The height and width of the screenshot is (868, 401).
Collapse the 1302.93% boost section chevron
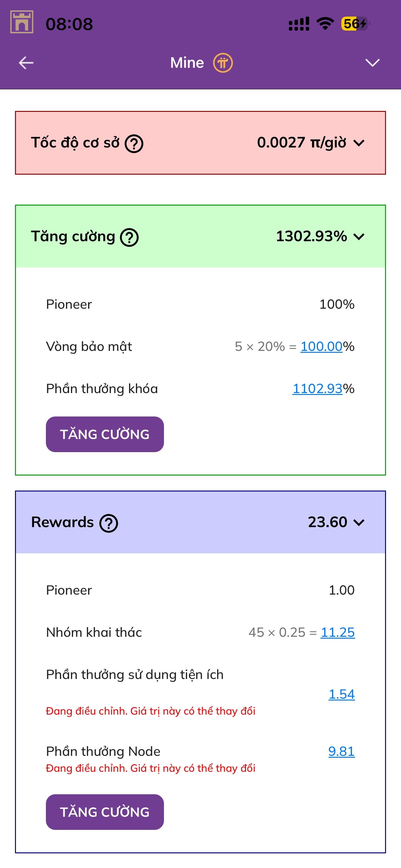pos(359,237)
